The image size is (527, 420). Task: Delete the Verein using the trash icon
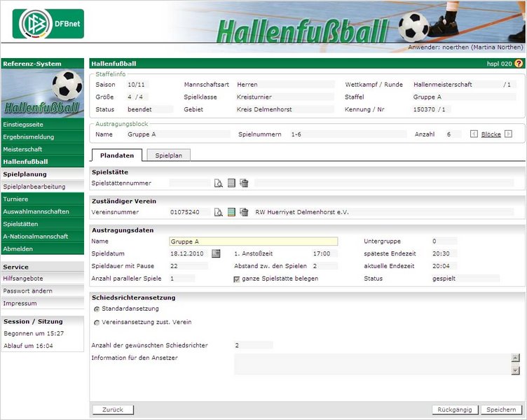(244, 212)
